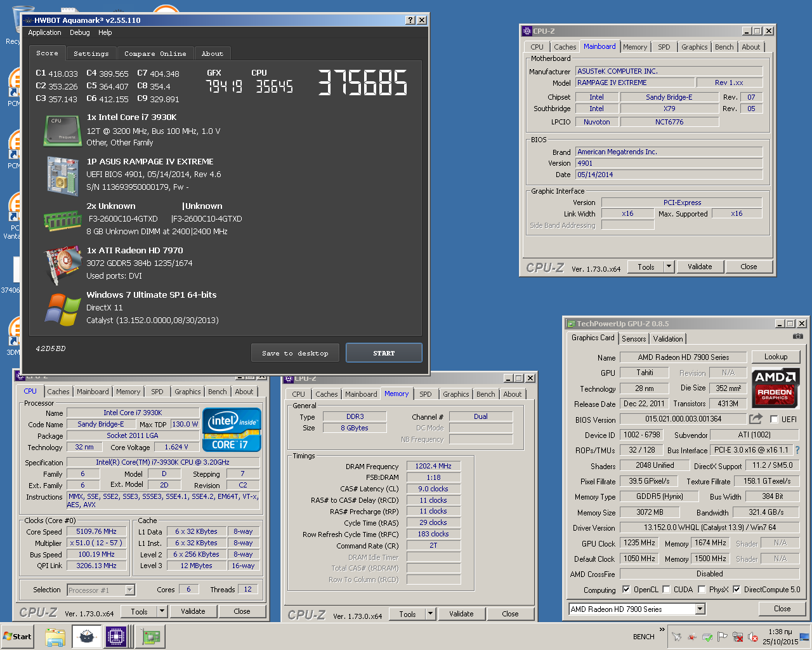Click the GPU-Z taskbar icon
Screen dimensions: 812x650
[150, 637]
